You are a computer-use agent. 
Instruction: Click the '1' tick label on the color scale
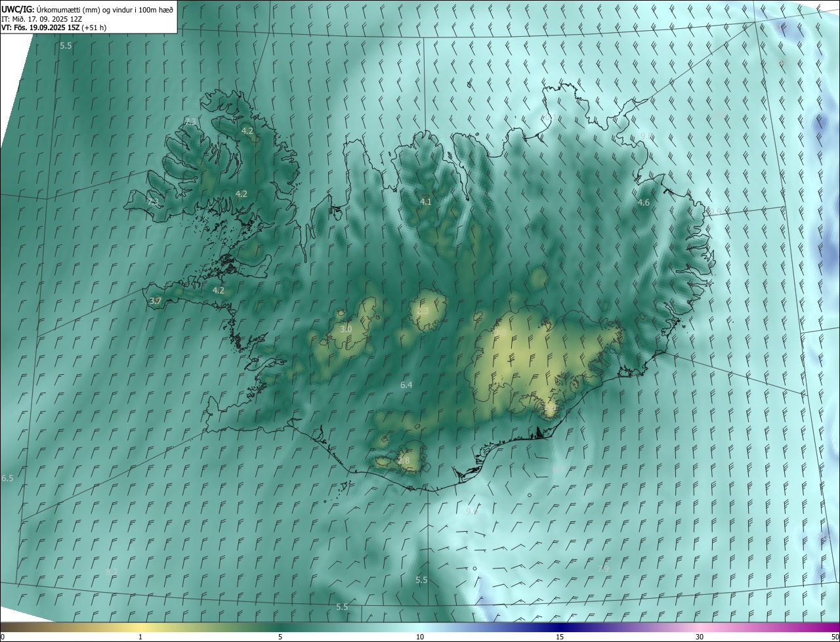coord(140,637)
